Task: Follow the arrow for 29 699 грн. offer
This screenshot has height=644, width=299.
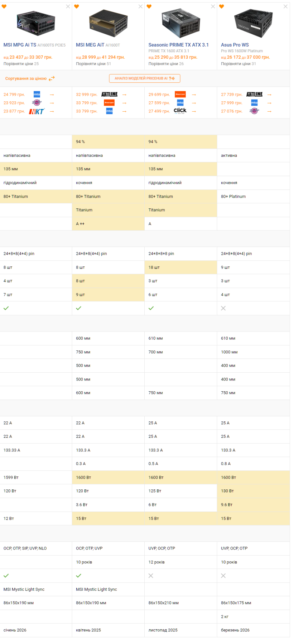Action: click(x=194, y=95)
